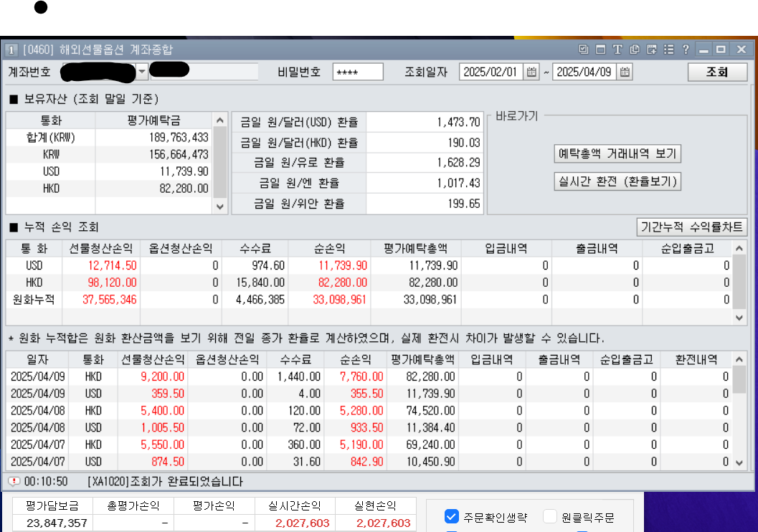Click the end date field 2025/04/09
The height and width of the screenshot is (532, 758).
(x=584, y=72)
